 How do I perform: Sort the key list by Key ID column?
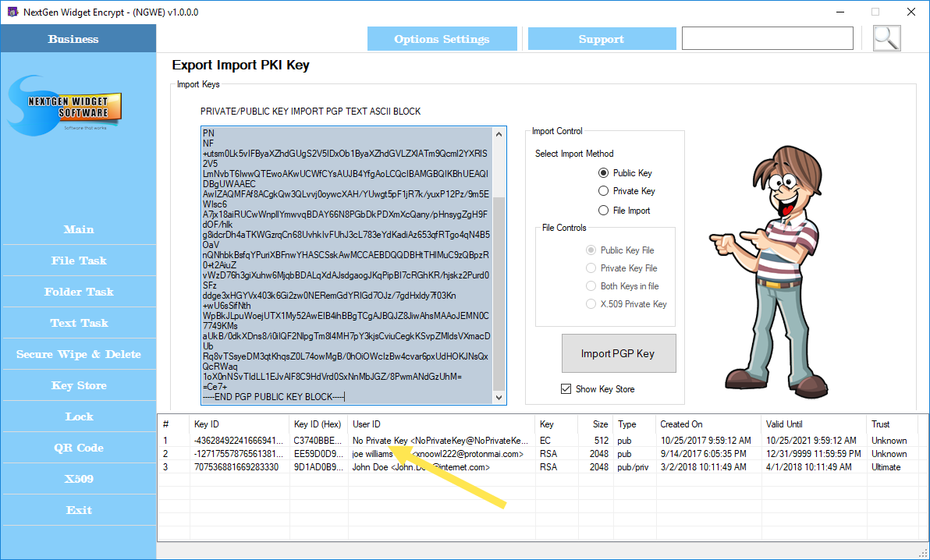click(240, 424)
